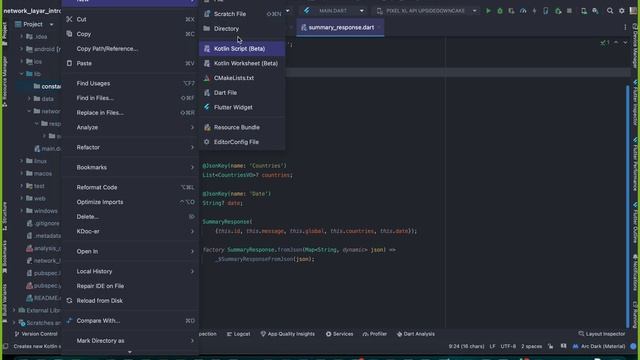Choose Cut from context menu
Screen dimensions: 640x360
[x=130, y=19]
